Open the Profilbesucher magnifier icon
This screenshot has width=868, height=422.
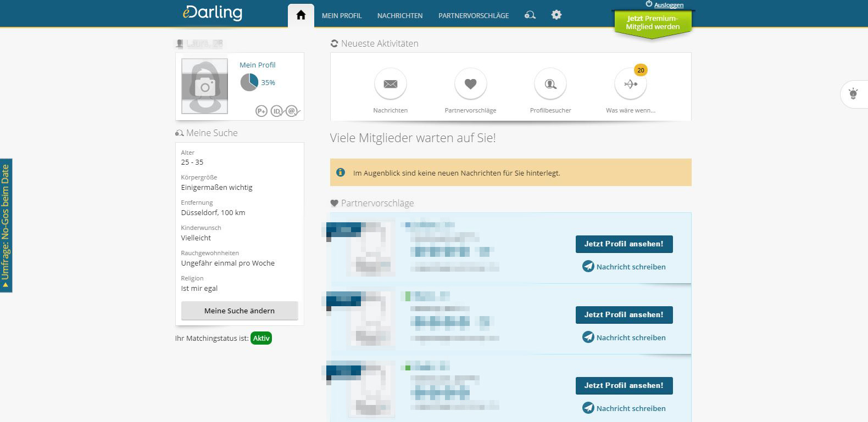tap(550, 84)
